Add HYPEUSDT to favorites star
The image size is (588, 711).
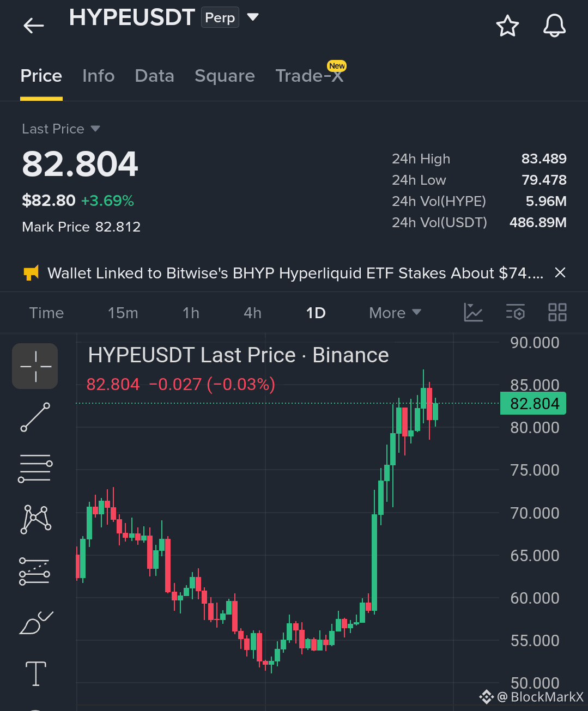pyautogui.click(x=507, y=26)
